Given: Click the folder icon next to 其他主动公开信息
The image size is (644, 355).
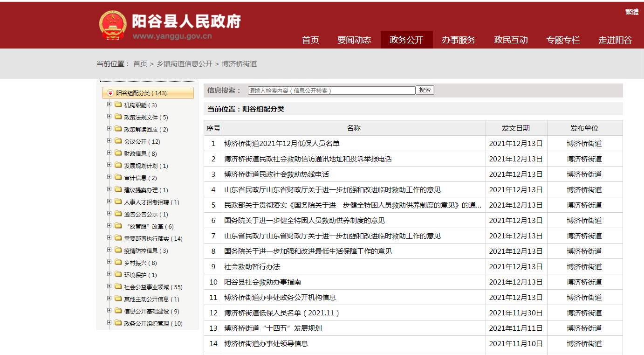Looking at the screenshot, I should click(x=118, y=299).
